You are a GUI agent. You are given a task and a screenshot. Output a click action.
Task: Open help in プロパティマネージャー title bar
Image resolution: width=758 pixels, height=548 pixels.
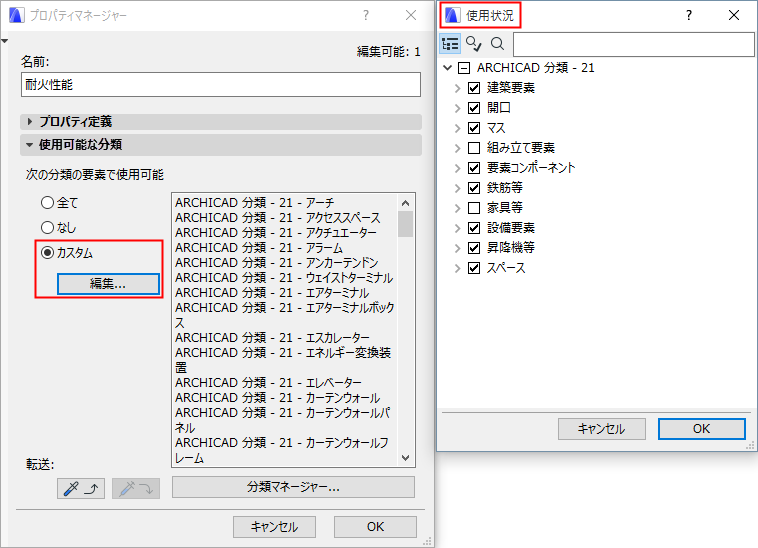(366, 15)
